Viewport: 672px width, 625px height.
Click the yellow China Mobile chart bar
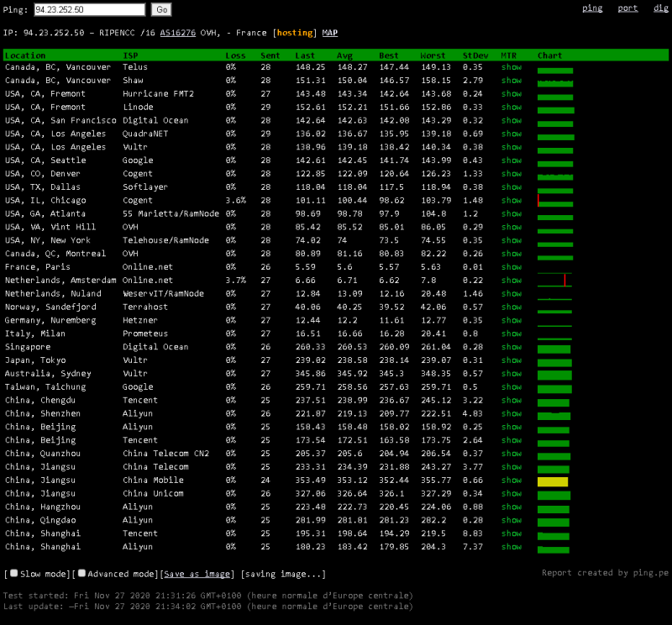(553, 481)
